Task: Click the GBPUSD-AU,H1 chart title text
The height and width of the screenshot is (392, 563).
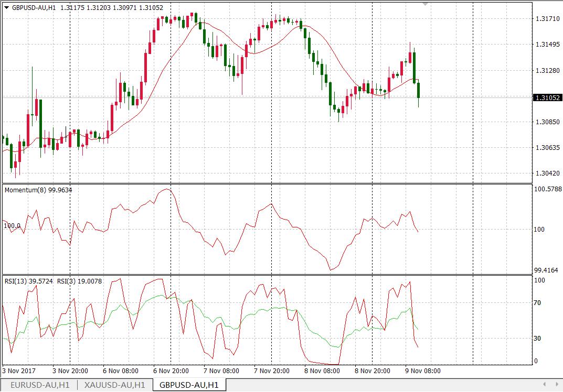Action: [x=34, y=7]
